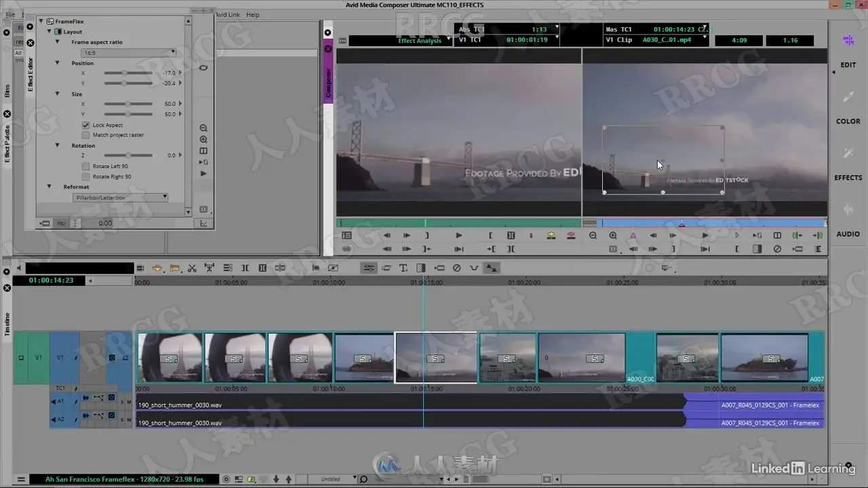Click the Effect Analysis label in Composer
The height and width of the screenshot is (488, 868).
(420, 41)
